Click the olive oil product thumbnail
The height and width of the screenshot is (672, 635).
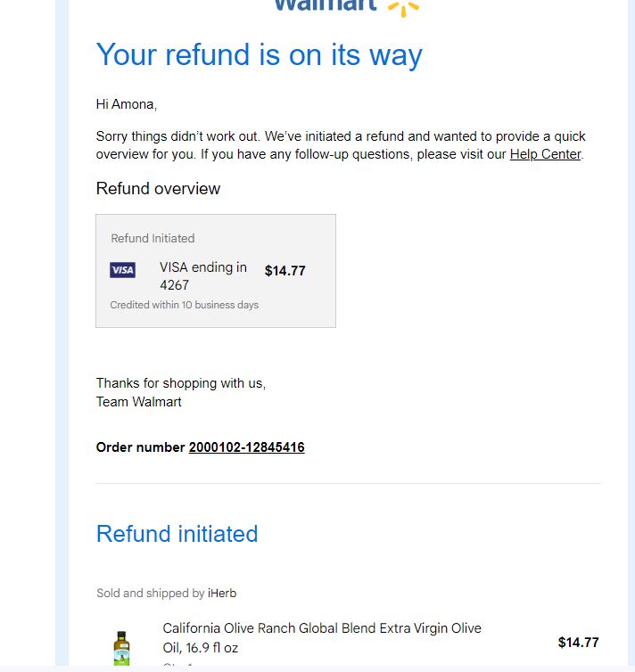pyautogui.click(x=122, y=648)
